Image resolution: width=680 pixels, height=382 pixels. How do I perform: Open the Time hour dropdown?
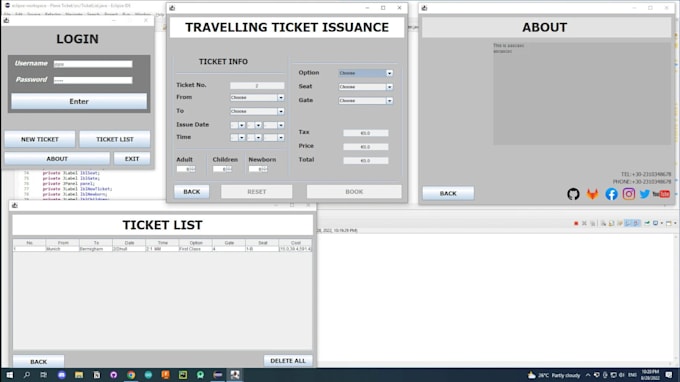click(238, 137)
